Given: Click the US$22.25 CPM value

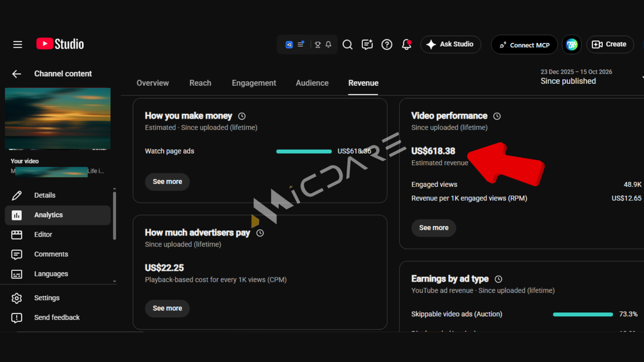Looking at the screenshot, I should tap(164, 268).
